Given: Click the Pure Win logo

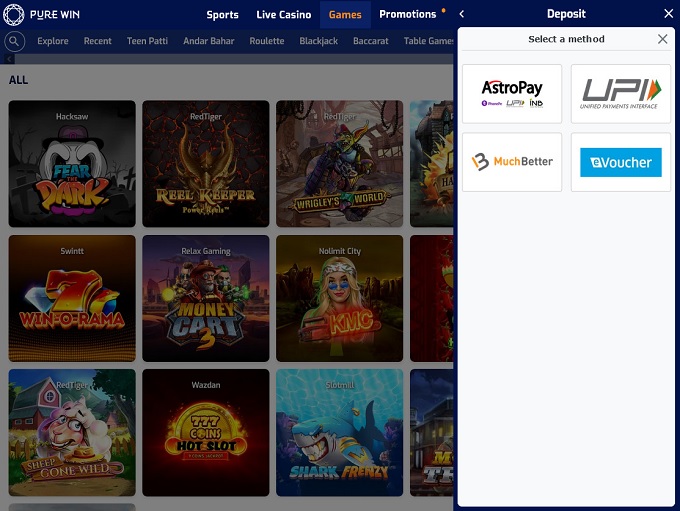Looking at the screenshot, I should (x=42, y=15).
